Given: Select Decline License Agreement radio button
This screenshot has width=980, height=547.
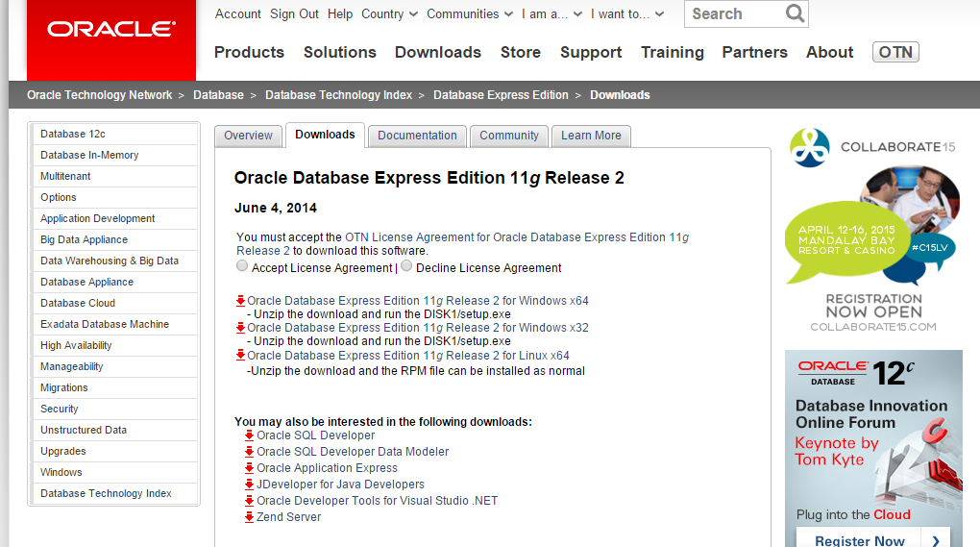Looking at the screenshot, I should [406, 266].
